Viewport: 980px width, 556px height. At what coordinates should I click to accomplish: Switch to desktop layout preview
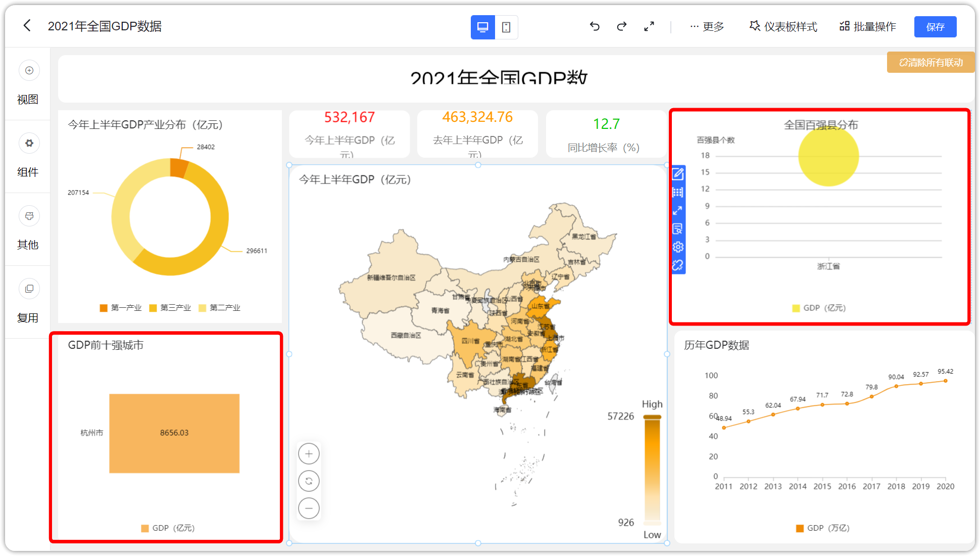click(x=482, y=27)
